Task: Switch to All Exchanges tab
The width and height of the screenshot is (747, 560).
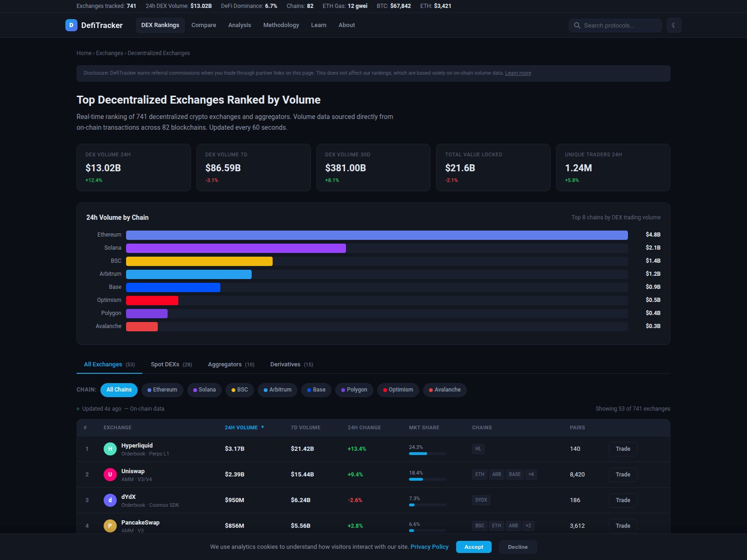Action: 109,364
